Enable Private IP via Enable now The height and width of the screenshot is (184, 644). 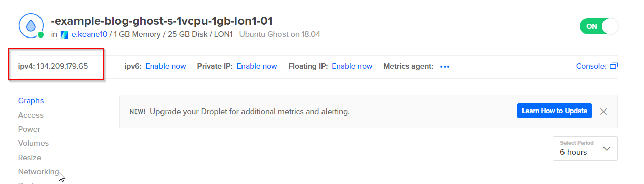257,66
